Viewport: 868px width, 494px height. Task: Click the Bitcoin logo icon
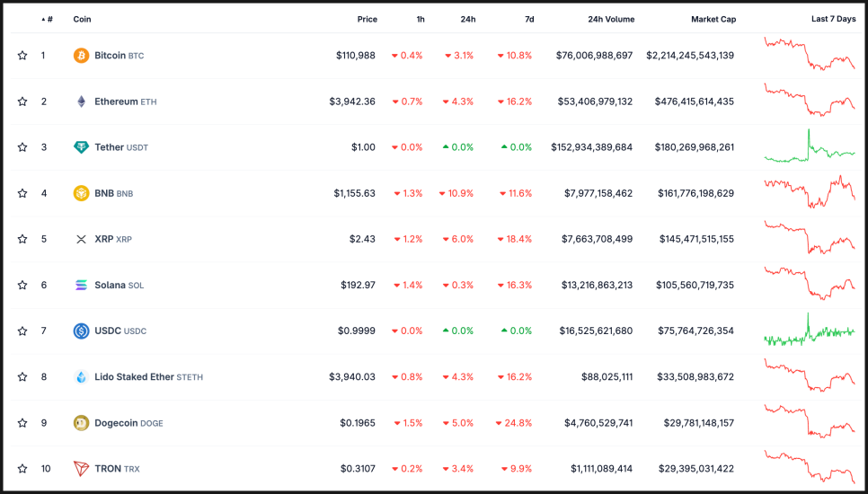click(x=81, y=56)
